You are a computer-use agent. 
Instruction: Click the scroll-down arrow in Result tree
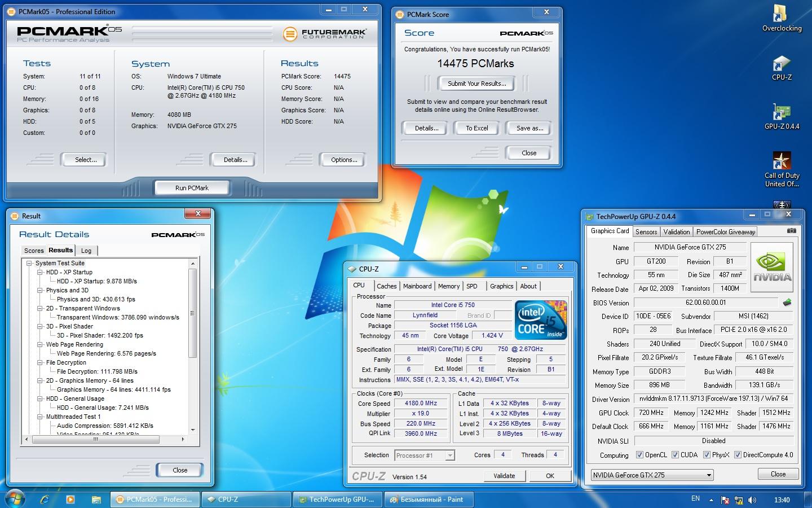tap(193, 430)
